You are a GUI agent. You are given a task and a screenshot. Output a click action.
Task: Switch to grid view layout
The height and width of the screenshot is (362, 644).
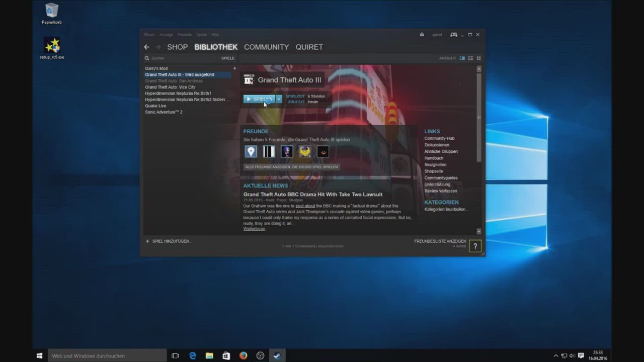tap(478, 58)
